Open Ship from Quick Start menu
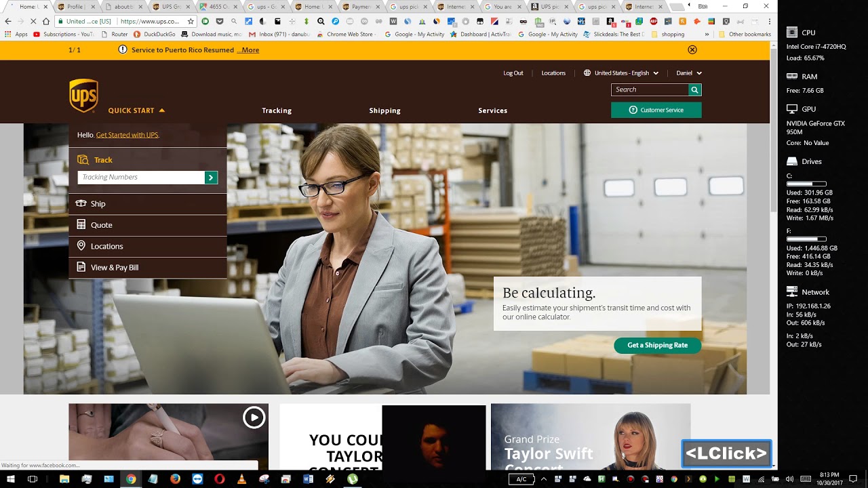The width and height of the screenshot is (868, 488). [x=147, y=203]
